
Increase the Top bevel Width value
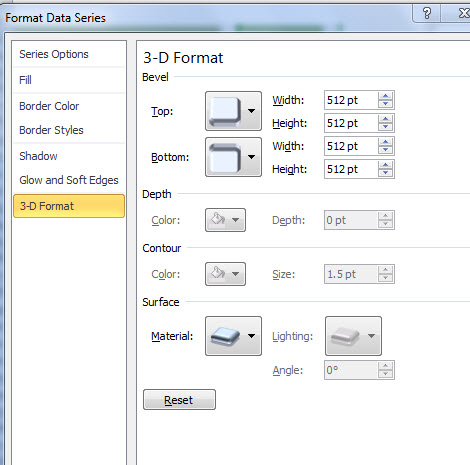pos(386,96)
